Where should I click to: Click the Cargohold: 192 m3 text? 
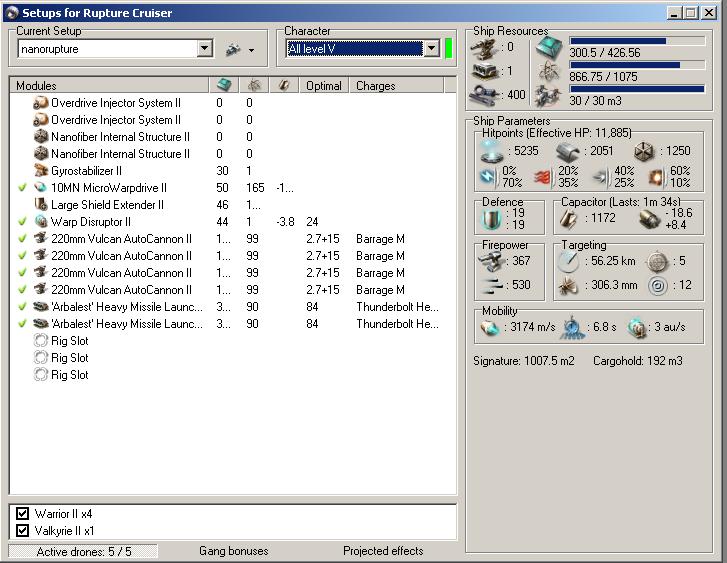pos(638,361)
